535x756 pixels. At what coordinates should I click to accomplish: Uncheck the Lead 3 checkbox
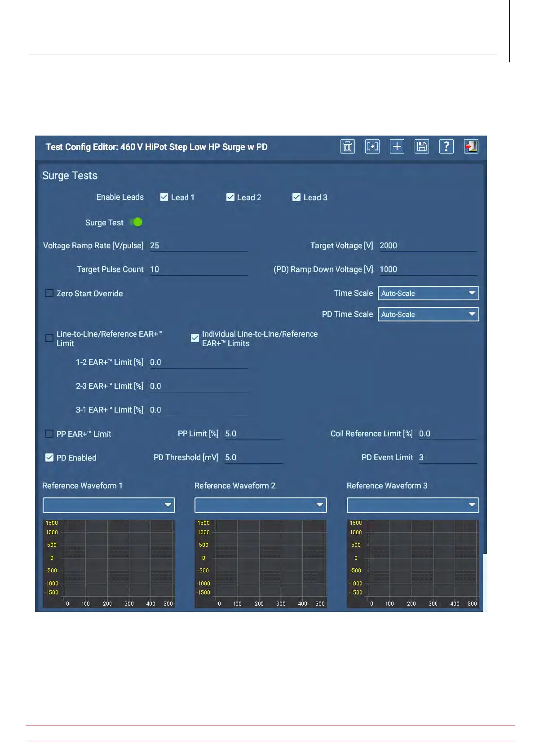[x=296, y=197]
